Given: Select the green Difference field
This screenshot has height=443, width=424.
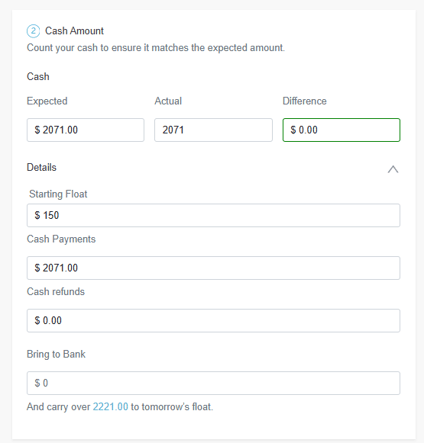Looking at the screenshot, I should click(x=341, y=130).
